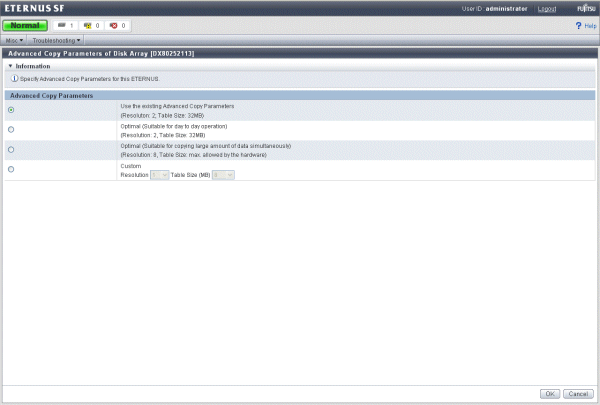
Task: Collapse the Information section triangle
Action: (10, 66)
